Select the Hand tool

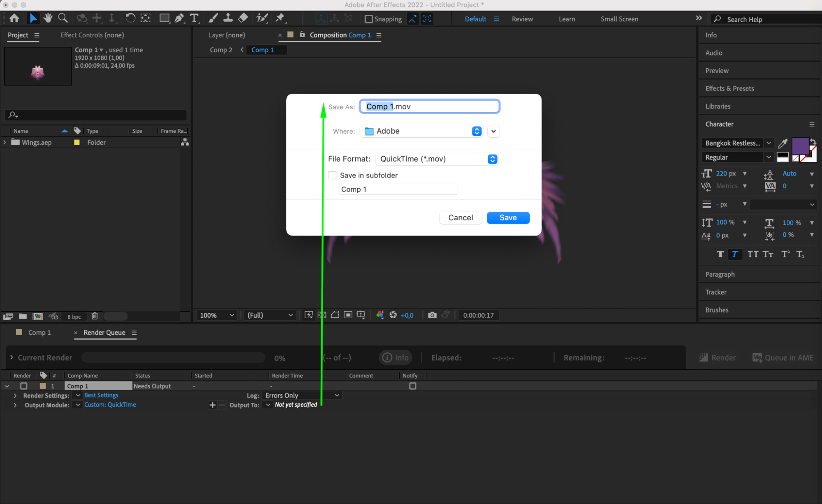(48, 18)
